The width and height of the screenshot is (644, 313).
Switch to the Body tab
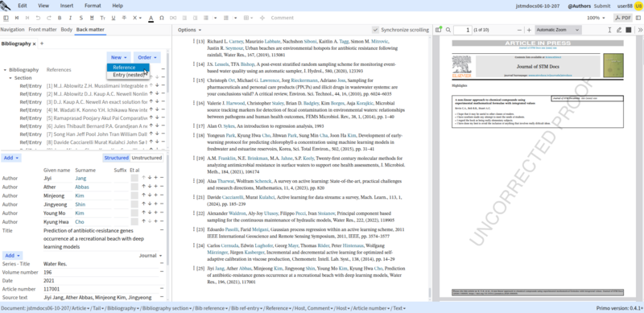67,30
